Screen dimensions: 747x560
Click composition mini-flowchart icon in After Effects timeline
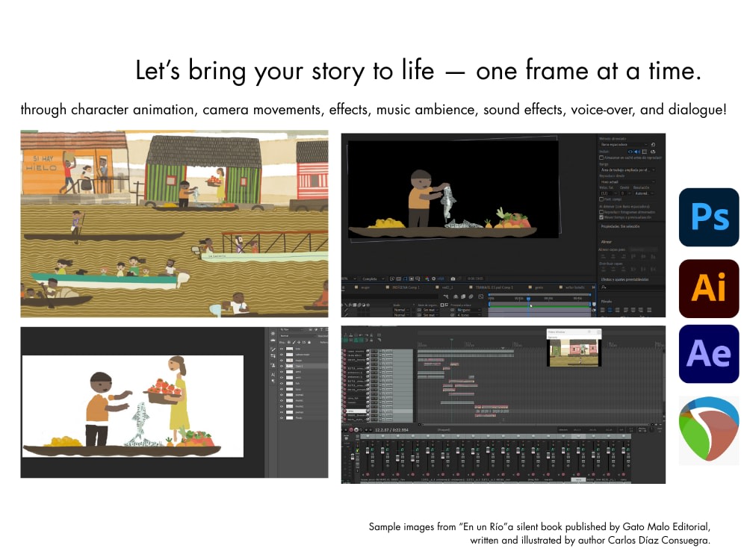click(445, 296)
